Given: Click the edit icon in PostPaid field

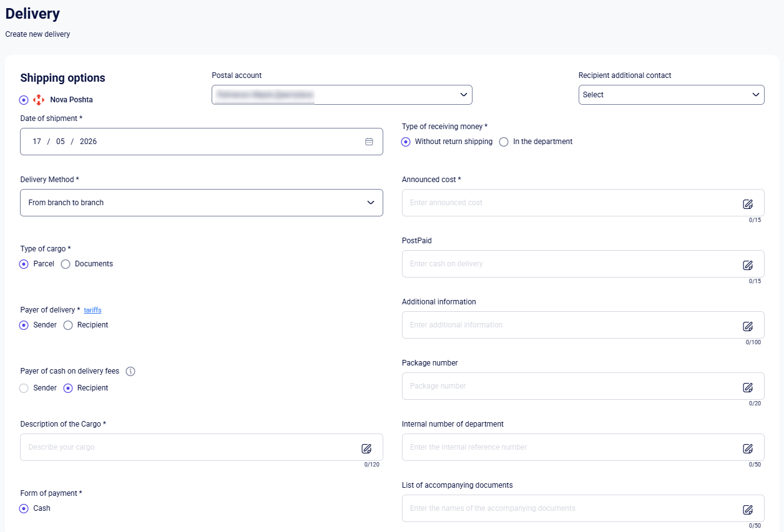Looking at the screenshot, I should pos(748,265).
